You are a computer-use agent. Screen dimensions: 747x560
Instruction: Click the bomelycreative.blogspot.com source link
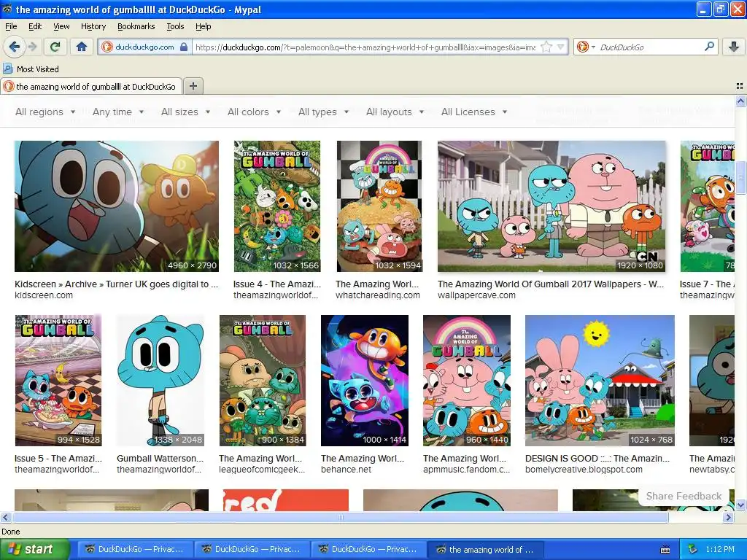pyautogui.click(x=584, y=470)
